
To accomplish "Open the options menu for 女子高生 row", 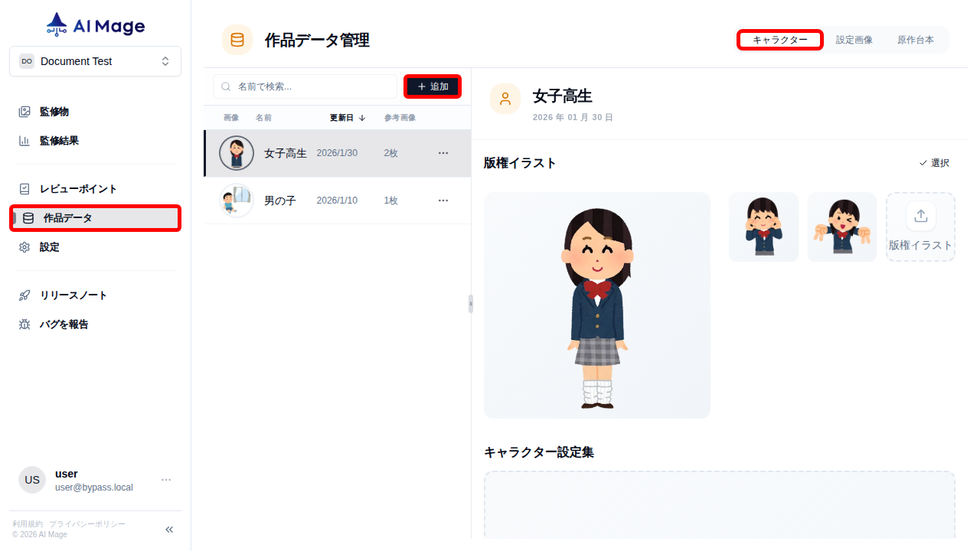I will coord(443,152).
